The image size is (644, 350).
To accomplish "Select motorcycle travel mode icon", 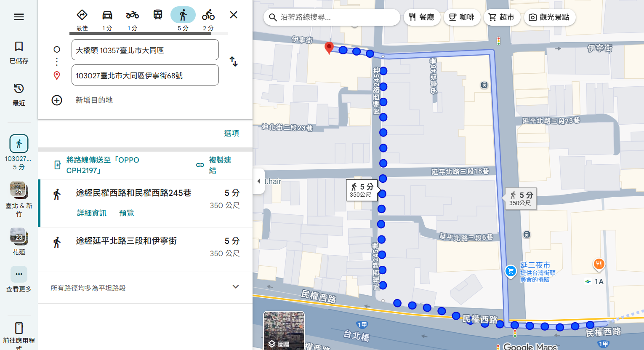I will tap(133, 16).
